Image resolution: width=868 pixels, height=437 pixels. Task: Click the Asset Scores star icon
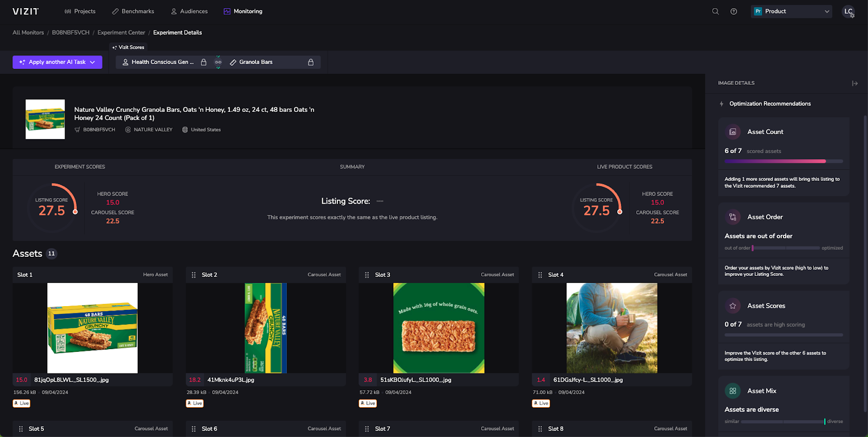(x=733, y=306)
